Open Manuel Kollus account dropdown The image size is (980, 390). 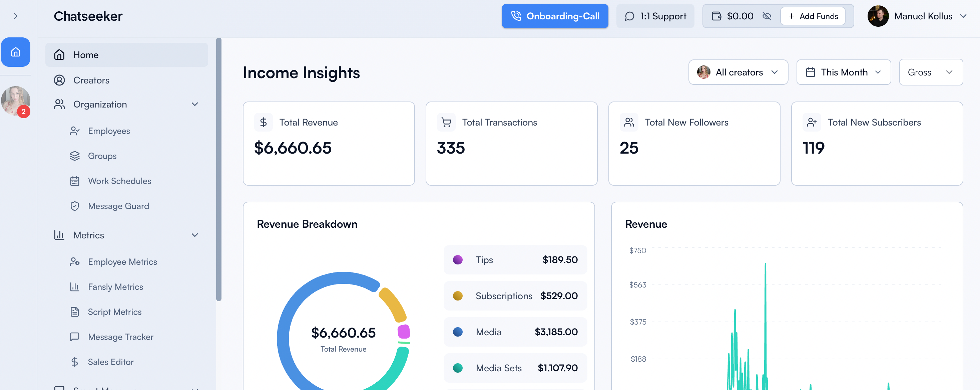[963, 16]
